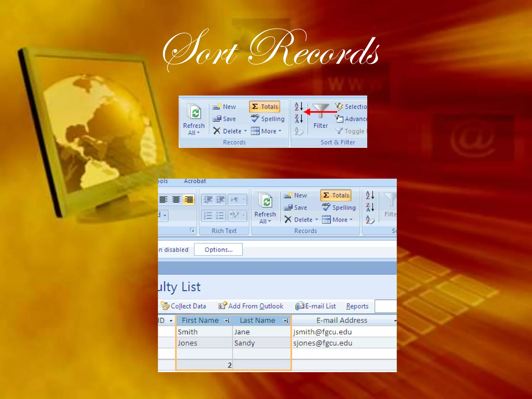Switch to the Acrobat ribbon tab
The height and width of the screenshot is (399, 532).
(x=195, y=181)
